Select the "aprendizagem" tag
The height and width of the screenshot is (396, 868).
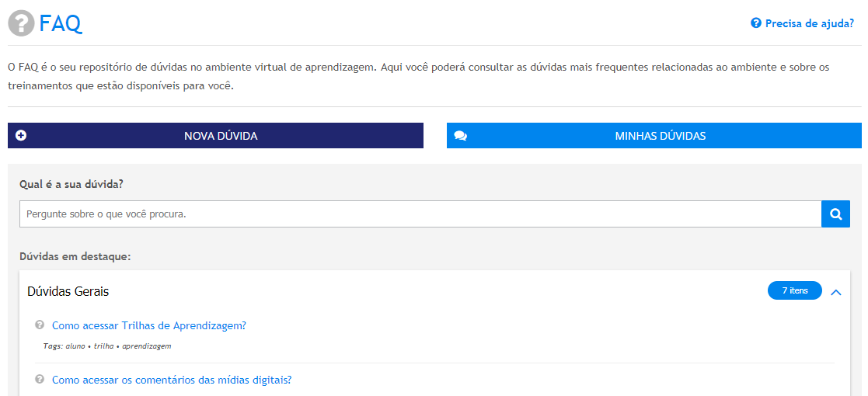click(x=146, y=346)
